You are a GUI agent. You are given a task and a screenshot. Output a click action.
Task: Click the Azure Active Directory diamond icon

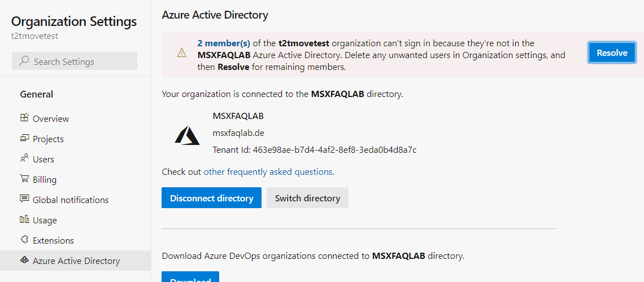[x=24, y=260]
